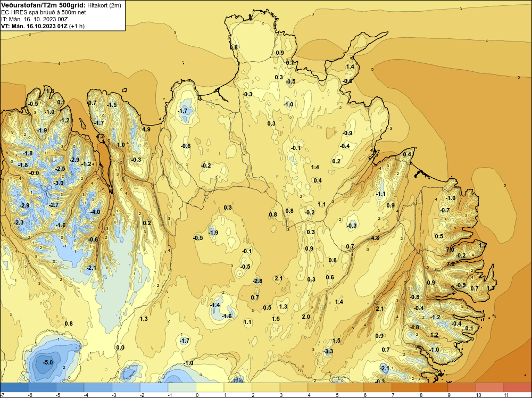Click the legend swatch between -7 and -6
The height and width of the screenshot is (398, 532).
[14, 387]
